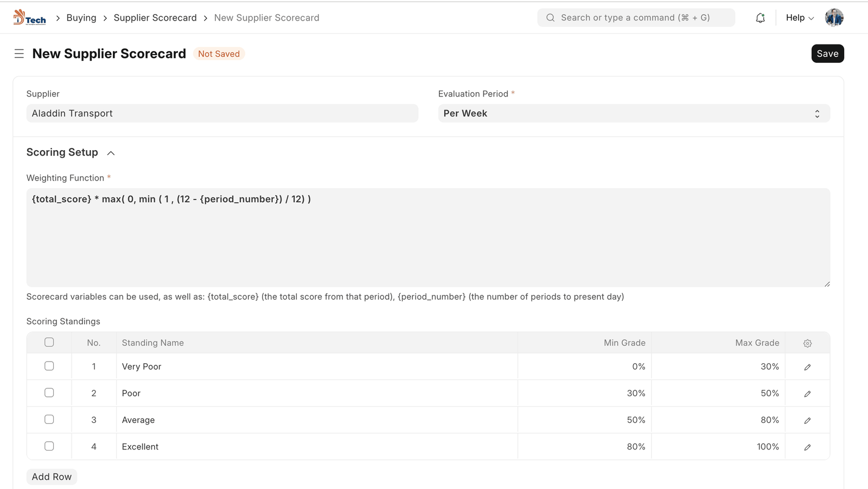The height and width of the screenshot is (489, 868).
Task: Save the new supplier scorecard
Action: coord(827,54)
